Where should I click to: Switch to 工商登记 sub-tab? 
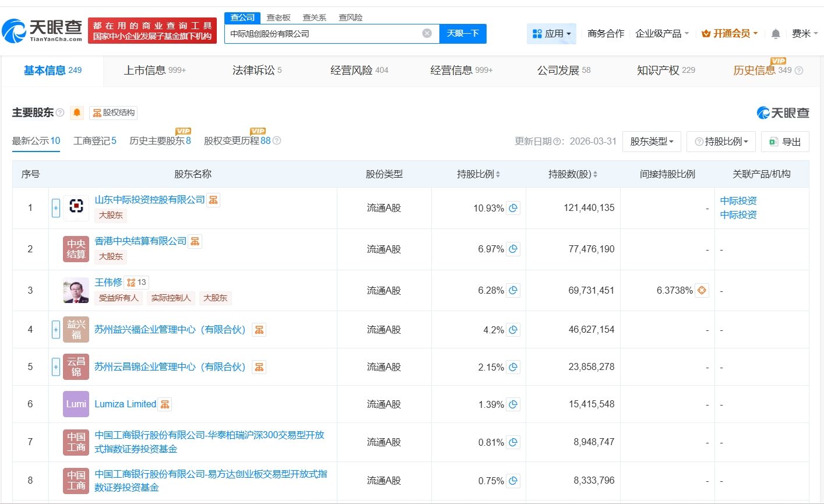94,141
